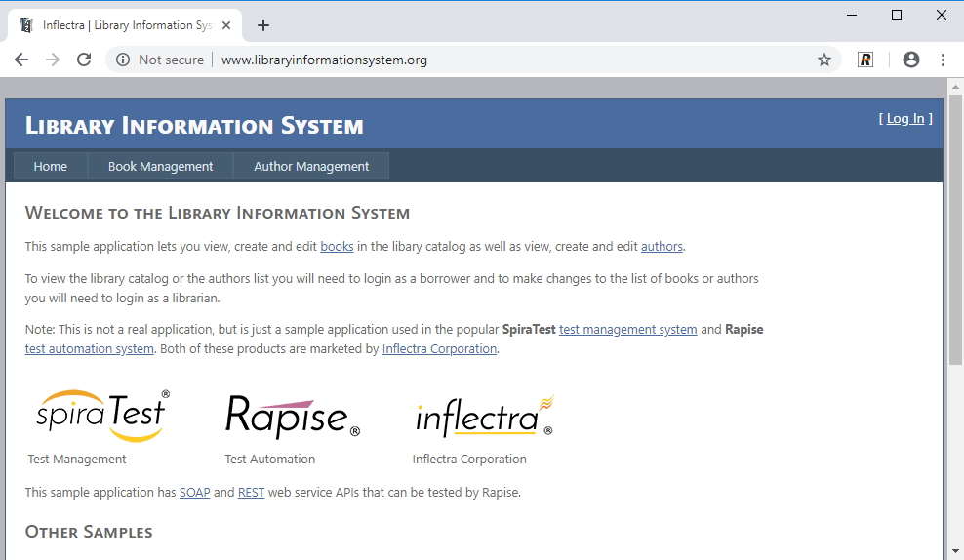Image resolution: width=964 pixels, height=560 pixels.
Task: Click the 'Inflectra Corporation' logo caption
Action: coord(469,460)
